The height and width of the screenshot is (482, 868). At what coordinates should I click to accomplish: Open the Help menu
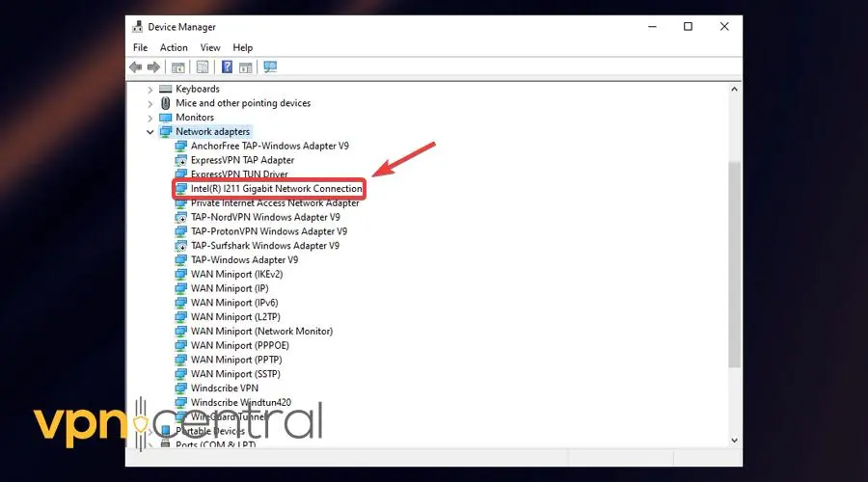pyautogui.click(x=242, y=47)
